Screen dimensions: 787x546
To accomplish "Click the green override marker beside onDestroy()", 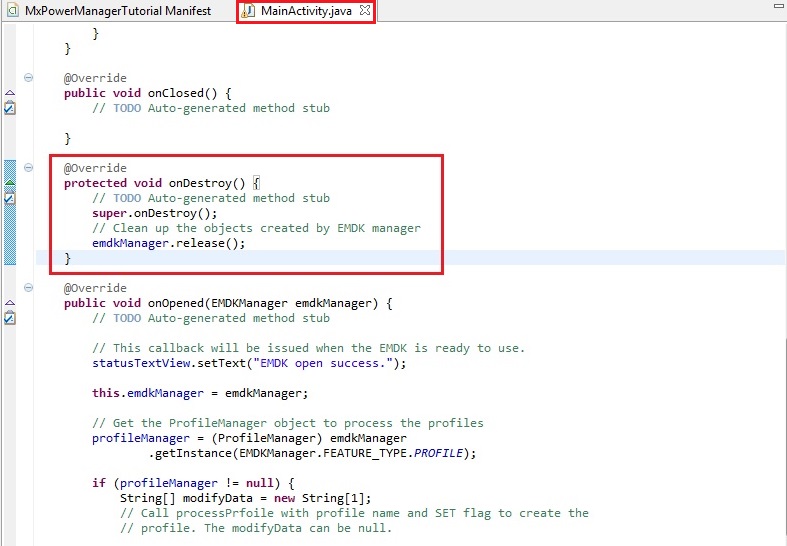I will coord(9,183).
